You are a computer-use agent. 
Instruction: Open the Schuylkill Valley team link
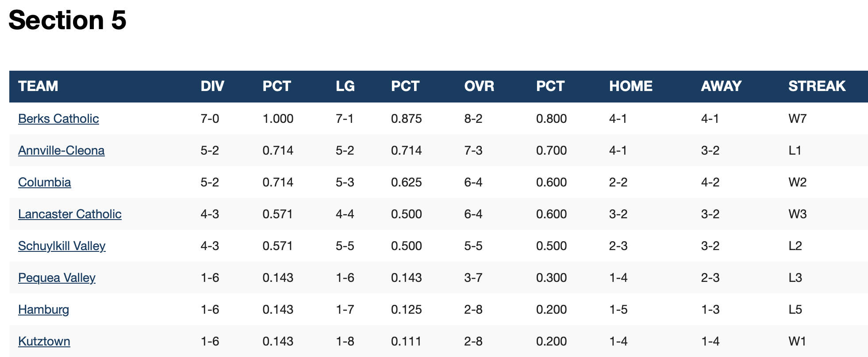coord(61,246)
